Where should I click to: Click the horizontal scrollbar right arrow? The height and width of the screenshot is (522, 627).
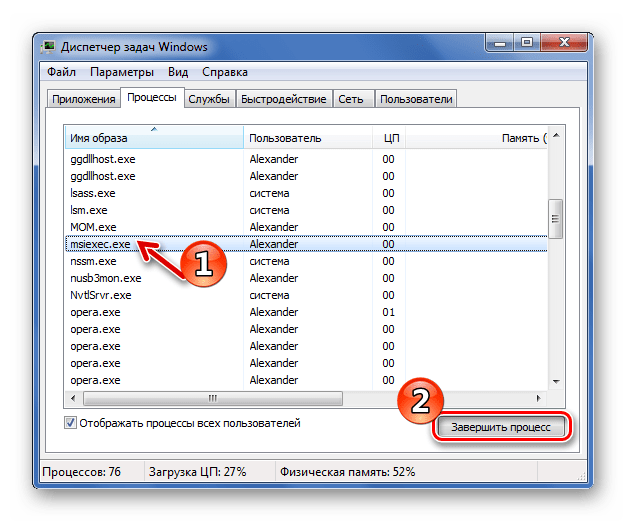coord(539,398)
